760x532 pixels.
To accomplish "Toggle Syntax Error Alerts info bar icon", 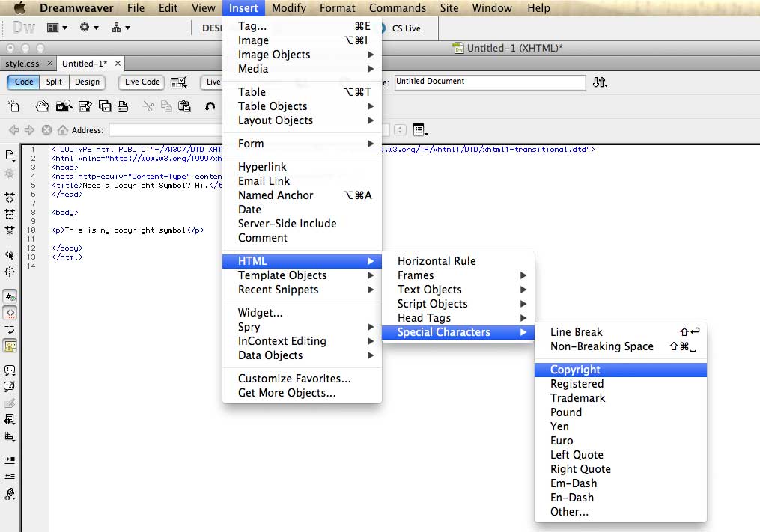I will click(x=10, y=346).
